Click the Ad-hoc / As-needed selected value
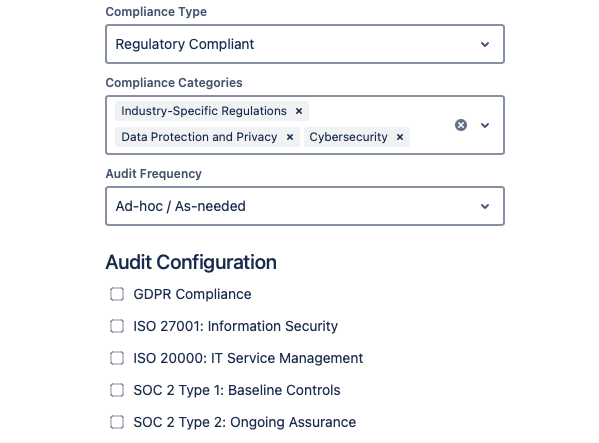 [181, 206]
